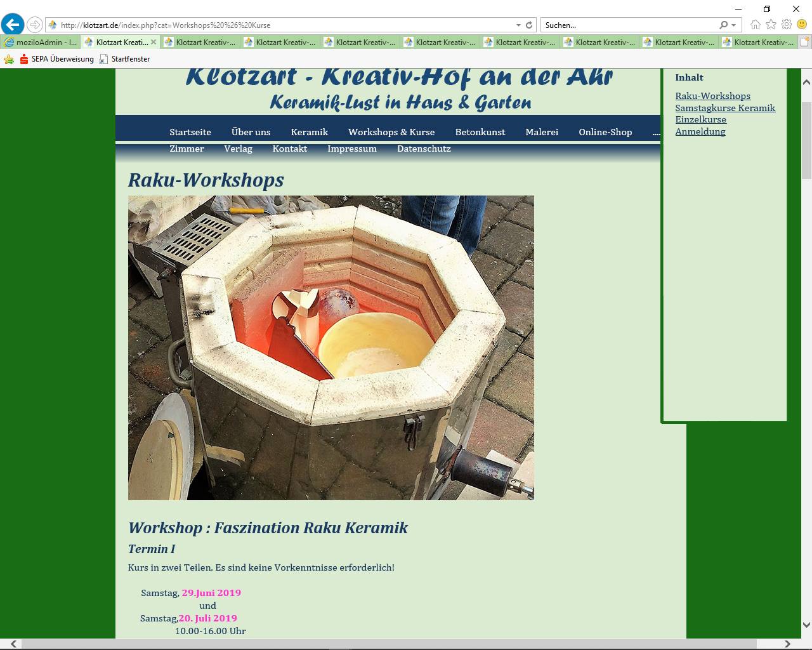Expand the address bar autocomplete dropdown
The width and height of the screenshot is (812, 650).
519,25
